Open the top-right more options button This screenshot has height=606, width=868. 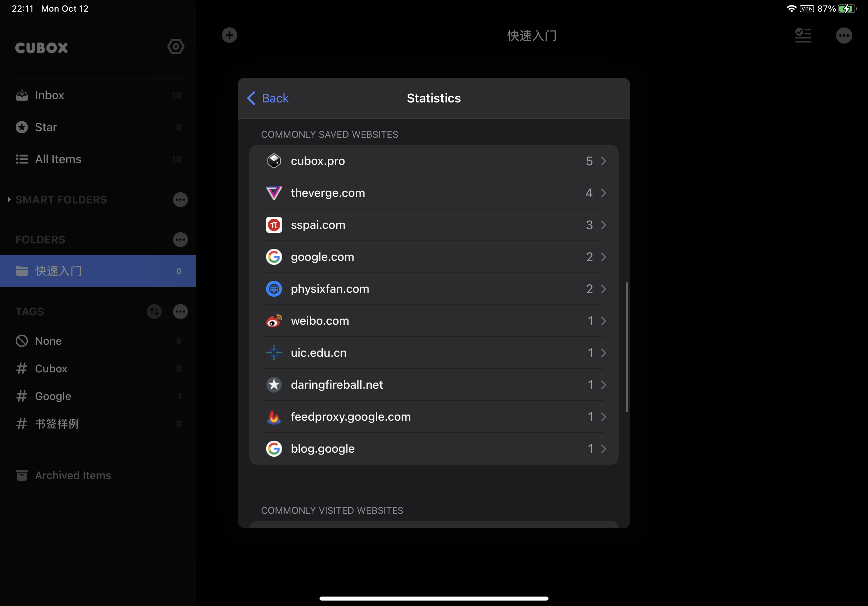pos(844,36)
